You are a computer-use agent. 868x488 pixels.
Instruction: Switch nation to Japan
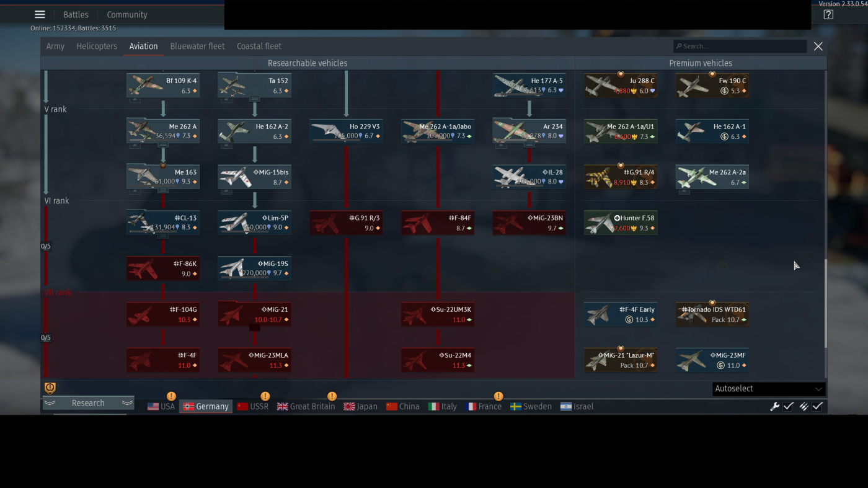pos(360,407)
